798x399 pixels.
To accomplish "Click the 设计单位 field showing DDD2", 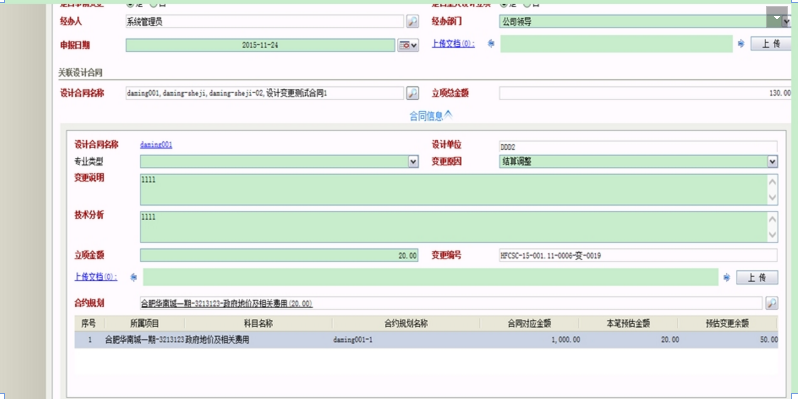I will pos(638,147).
